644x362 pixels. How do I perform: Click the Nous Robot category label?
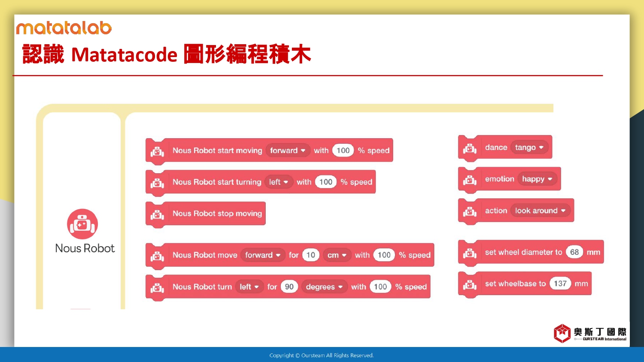(x=85, y=248)
